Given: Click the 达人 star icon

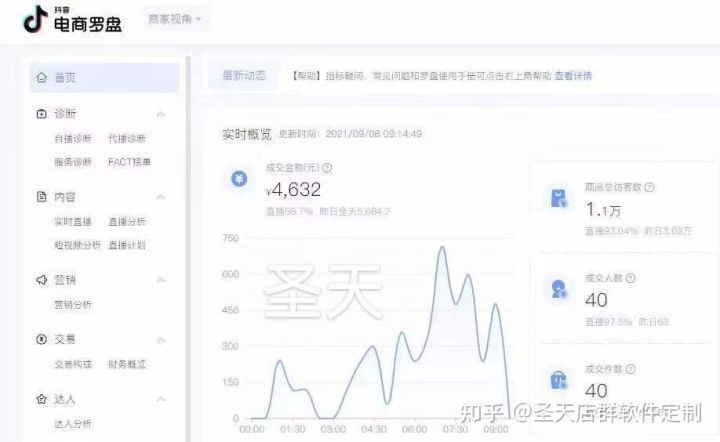Looking at the screenshot, I should [x=41, y=399].
